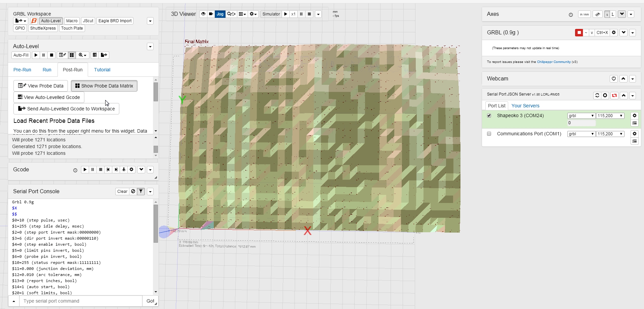Click the filter icon in Serial Port Console
The image size is (644, 309).
click(141, 192)
